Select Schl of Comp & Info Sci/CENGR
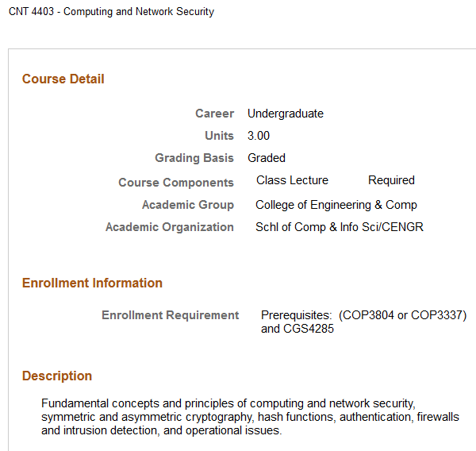 340,227
